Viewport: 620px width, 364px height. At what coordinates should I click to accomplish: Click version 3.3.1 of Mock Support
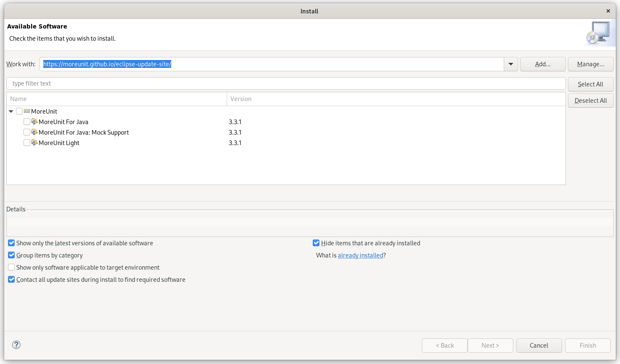(235, 132)
